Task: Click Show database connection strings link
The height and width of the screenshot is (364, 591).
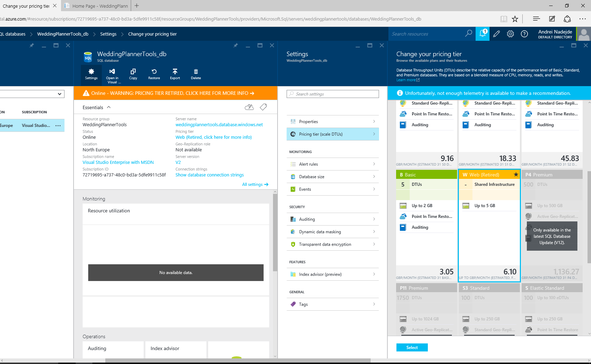Action: coord(209,175)
